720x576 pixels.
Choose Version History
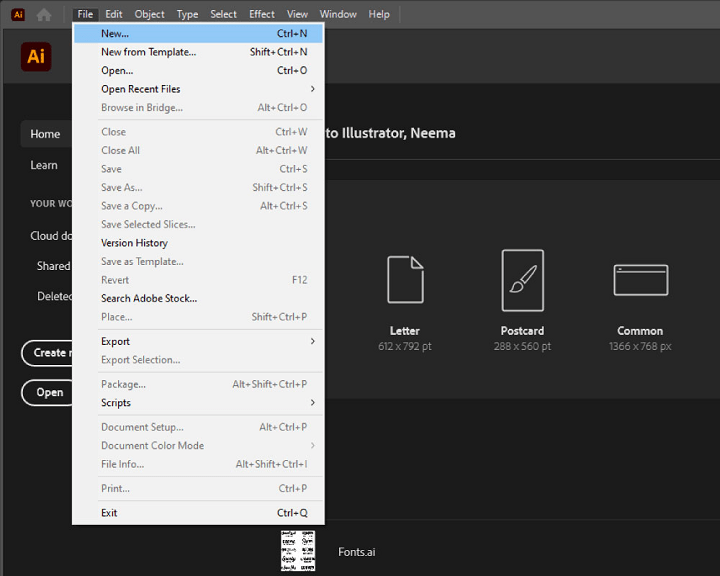(x=198, y=243)
